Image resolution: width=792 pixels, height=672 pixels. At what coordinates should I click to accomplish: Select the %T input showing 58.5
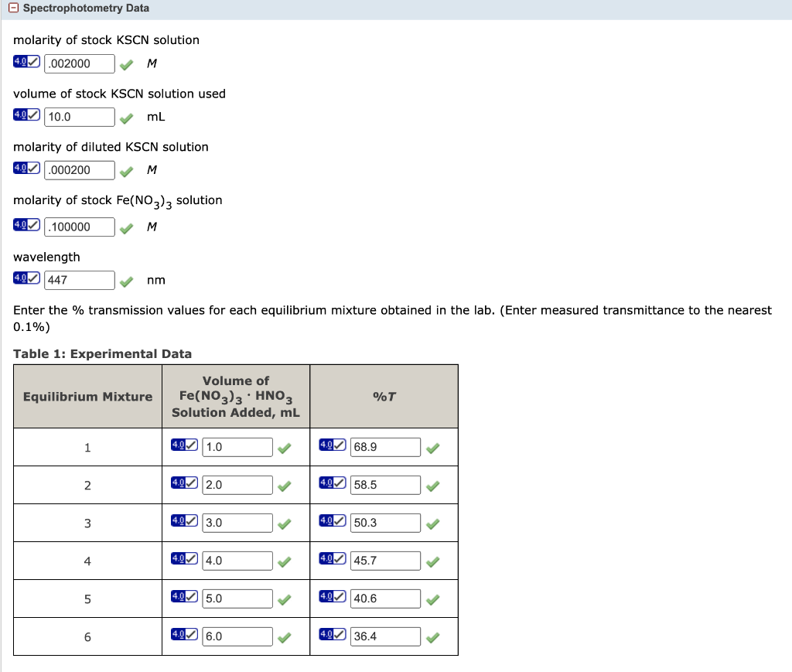(384, 484)
